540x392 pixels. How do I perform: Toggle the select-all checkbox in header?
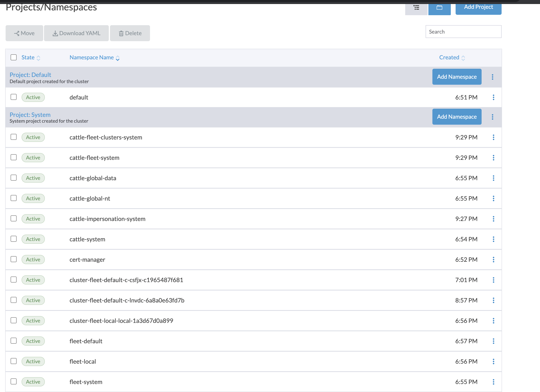click(x=14, y=57)
